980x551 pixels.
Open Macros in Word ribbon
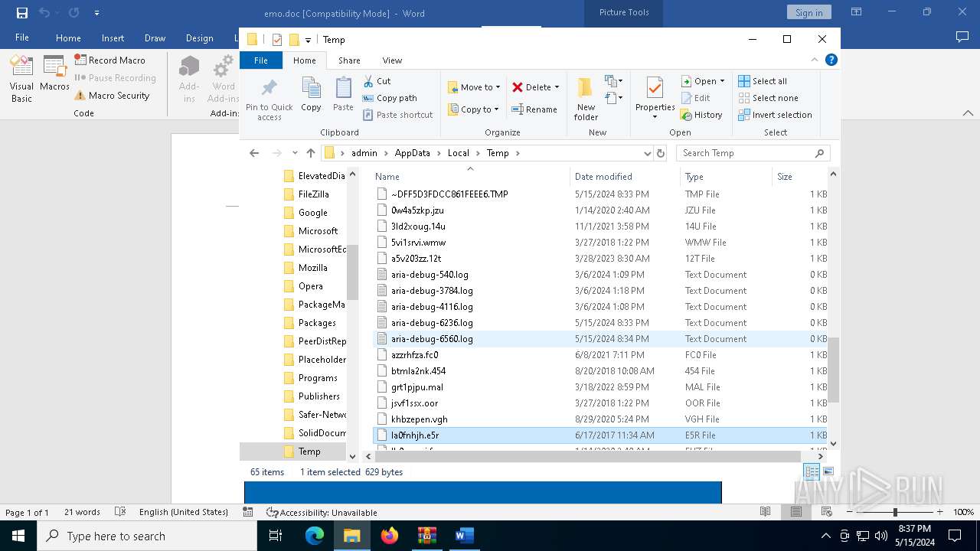(54, 73)
